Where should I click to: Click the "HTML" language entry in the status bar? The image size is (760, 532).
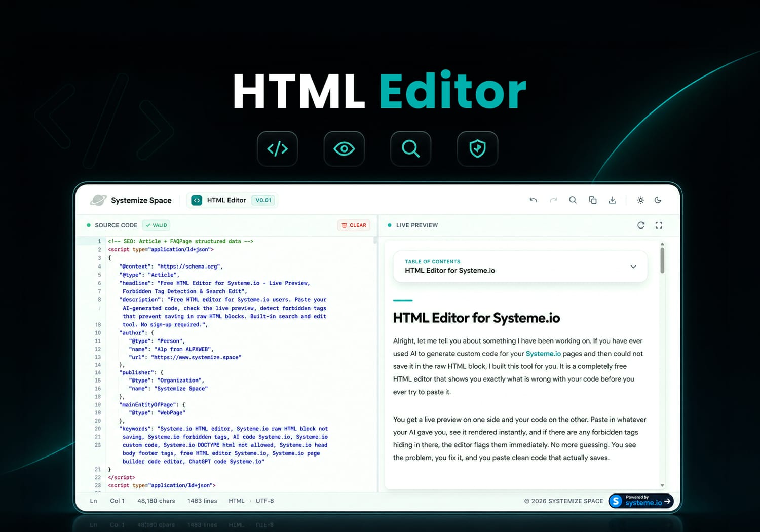coord(237,501)
